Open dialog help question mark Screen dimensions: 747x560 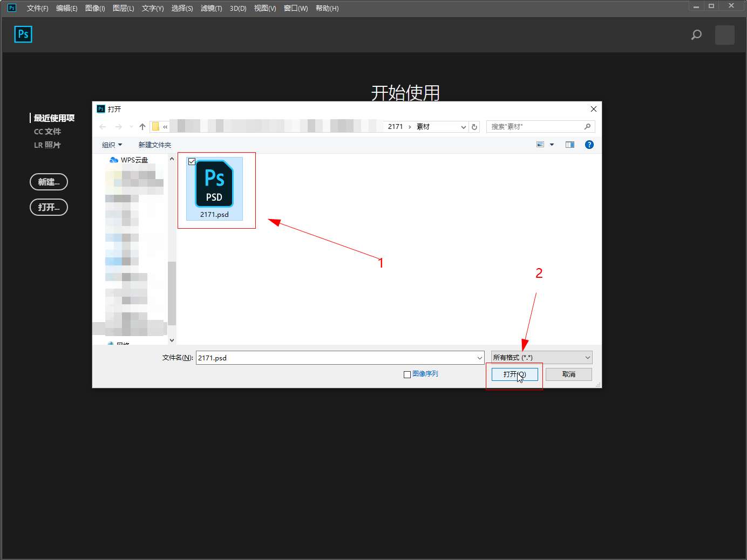(589, 145)
